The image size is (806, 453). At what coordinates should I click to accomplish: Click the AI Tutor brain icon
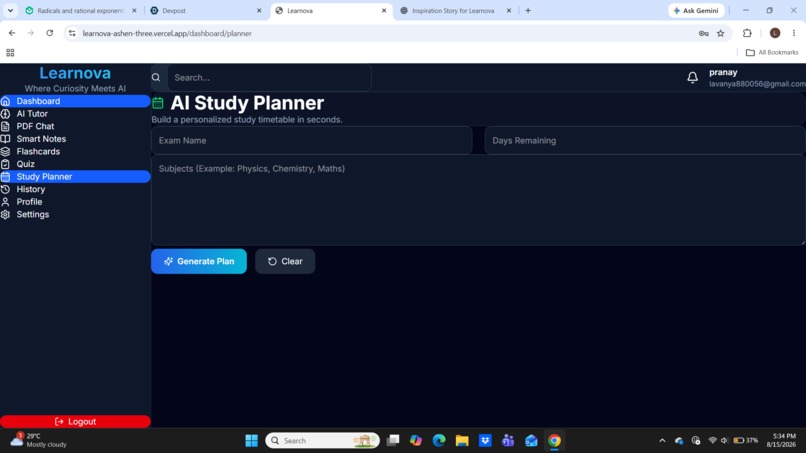pos(6,114)
